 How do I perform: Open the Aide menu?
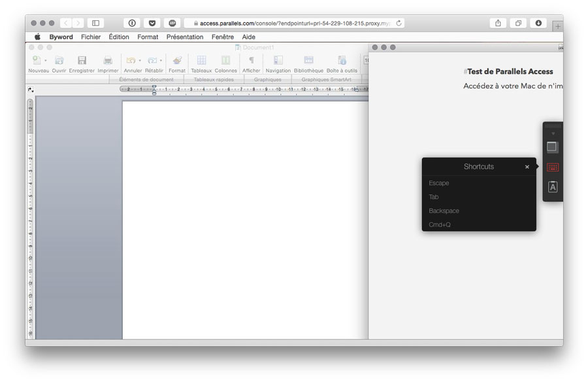(249, 37)
